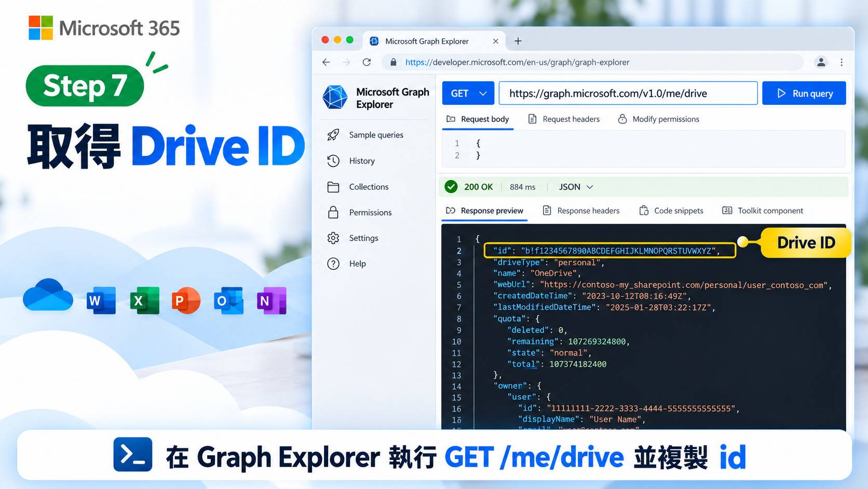Image resolution: width=868 pixels, height=489 pixels.
Task: Click the request body editor area
Action: [x=644, y=149]
